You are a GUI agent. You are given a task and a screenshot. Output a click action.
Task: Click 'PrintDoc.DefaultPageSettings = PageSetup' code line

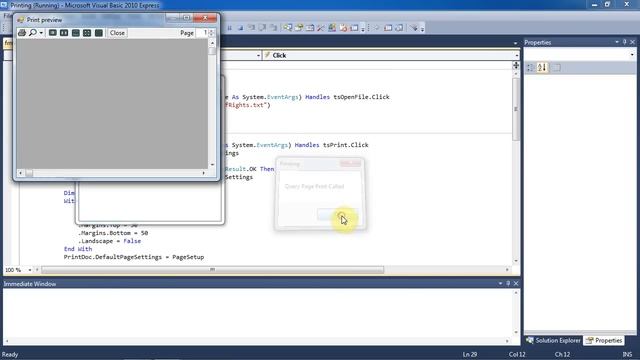pyautogui.click(x=134, y=257)
